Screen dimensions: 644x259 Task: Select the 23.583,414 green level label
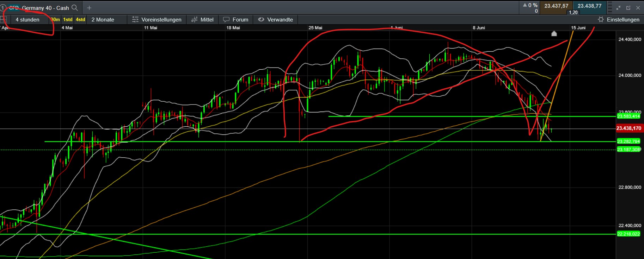(628, 116)
